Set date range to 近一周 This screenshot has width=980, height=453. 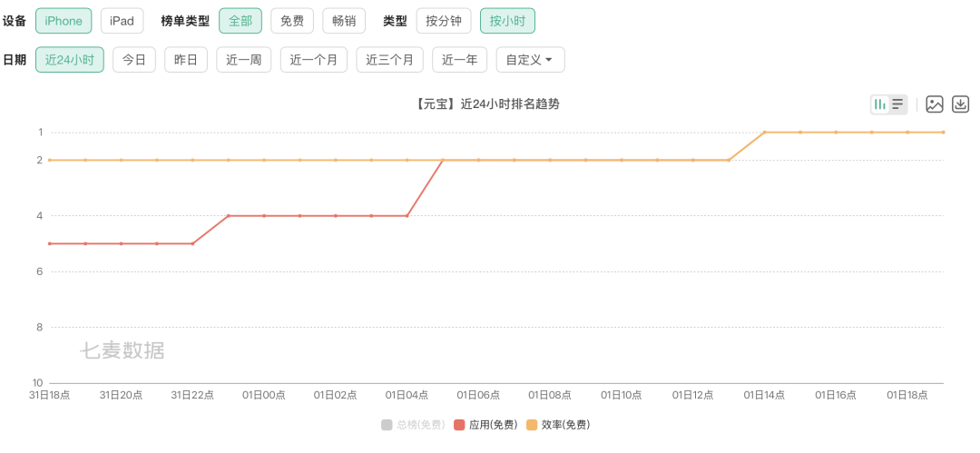click(244, 60)
